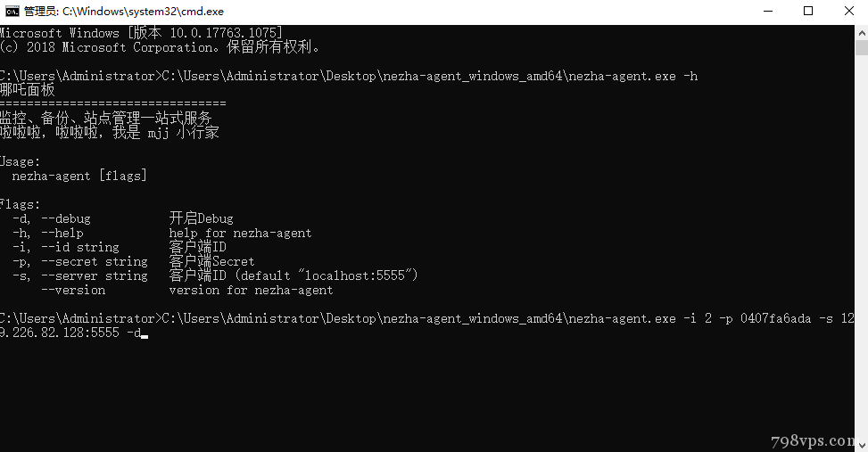Maximize the command prompt window
This screenshot has width=868, height=452.
click(x=808, y=11)
